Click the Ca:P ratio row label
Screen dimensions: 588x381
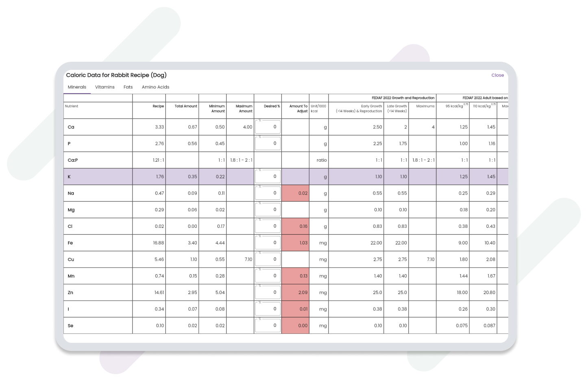(73, 160)
